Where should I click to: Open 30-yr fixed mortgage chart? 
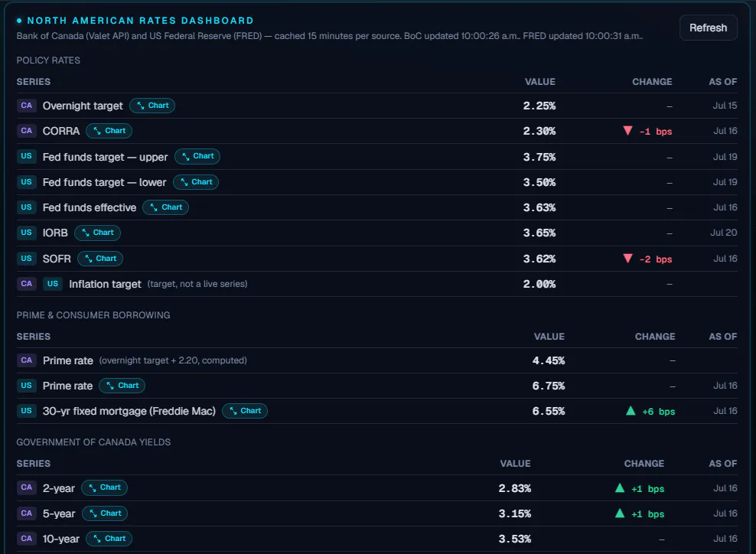[x=245, y=411]
